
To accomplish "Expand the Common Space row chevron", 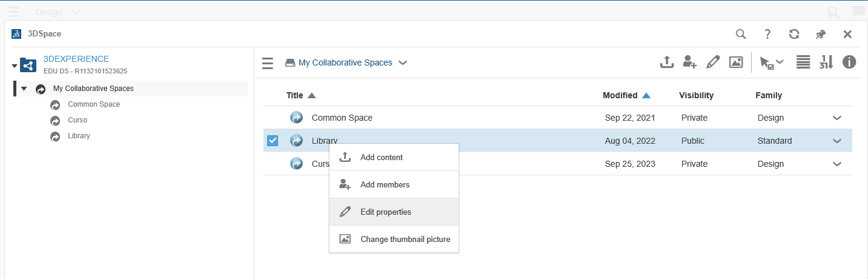I will [x=837, y=118].
